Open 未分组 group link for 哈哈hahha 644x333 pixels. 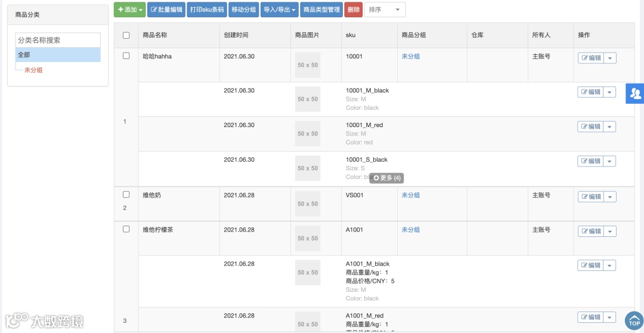point(410,56)
